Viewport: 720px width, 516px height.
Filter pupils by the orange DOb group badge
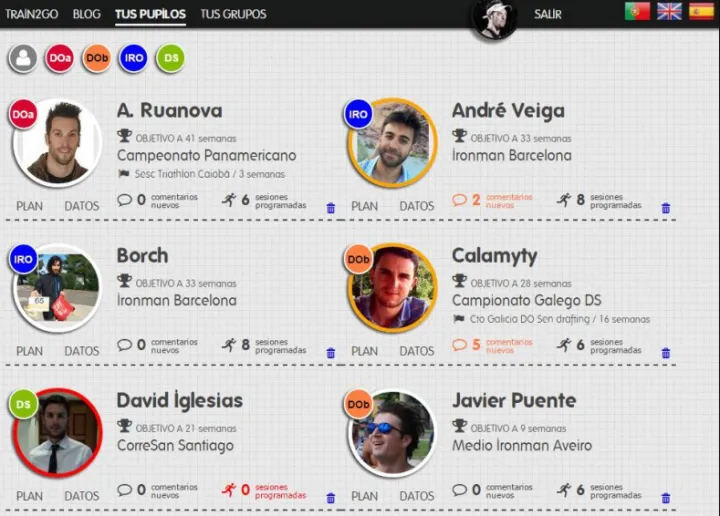pos(96,58)
